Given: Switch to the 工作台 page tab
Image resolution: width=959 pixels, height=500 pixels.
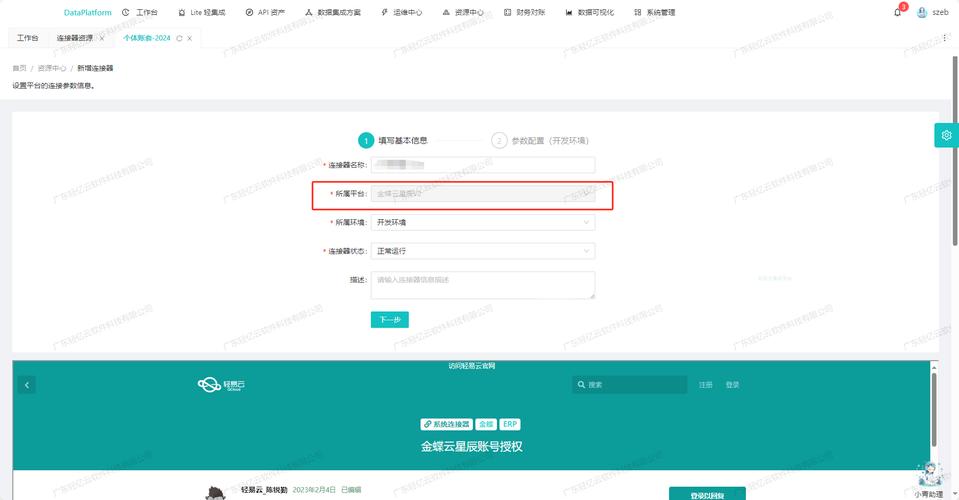Looking at the screenshot, I should pos(27,38).
